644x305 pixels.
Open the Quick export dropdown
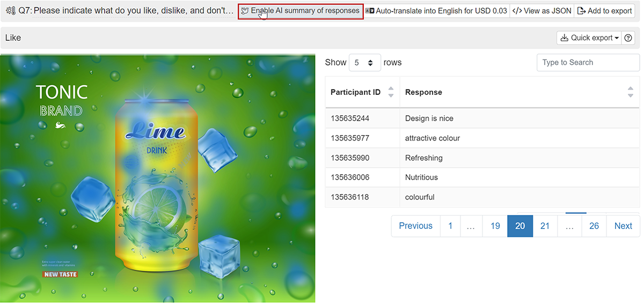[x=589, y=38]
